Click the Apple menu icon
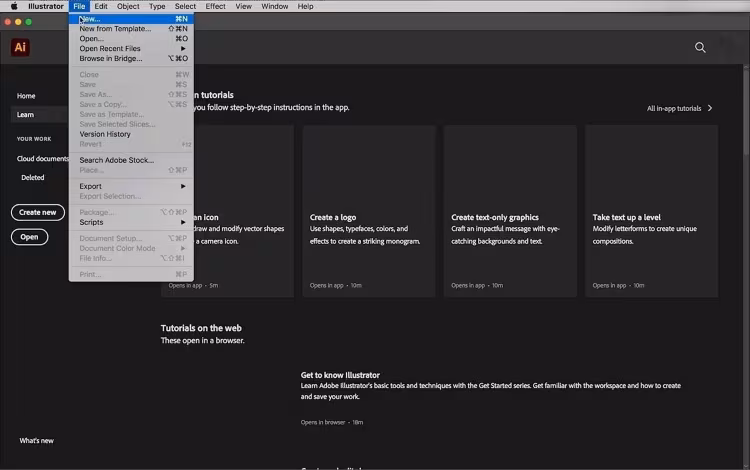750x470 pixels. tap(14, 6)
